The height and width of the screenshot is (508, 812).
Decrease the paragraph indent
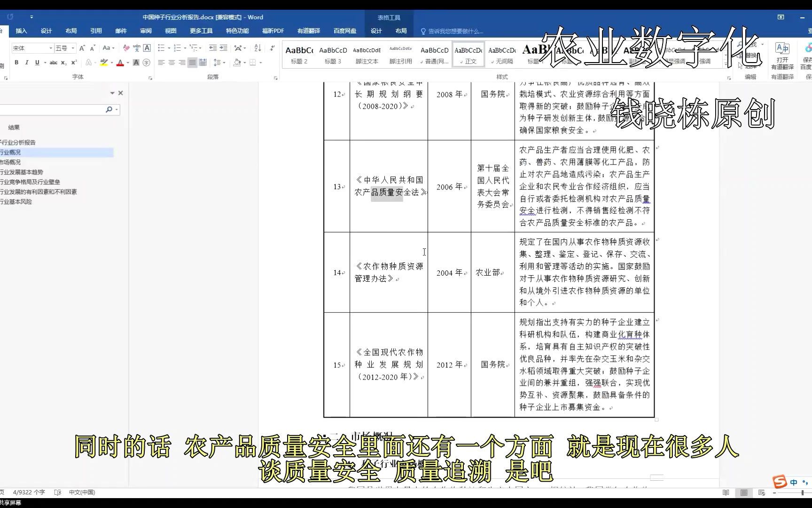(x=213, y=48)
